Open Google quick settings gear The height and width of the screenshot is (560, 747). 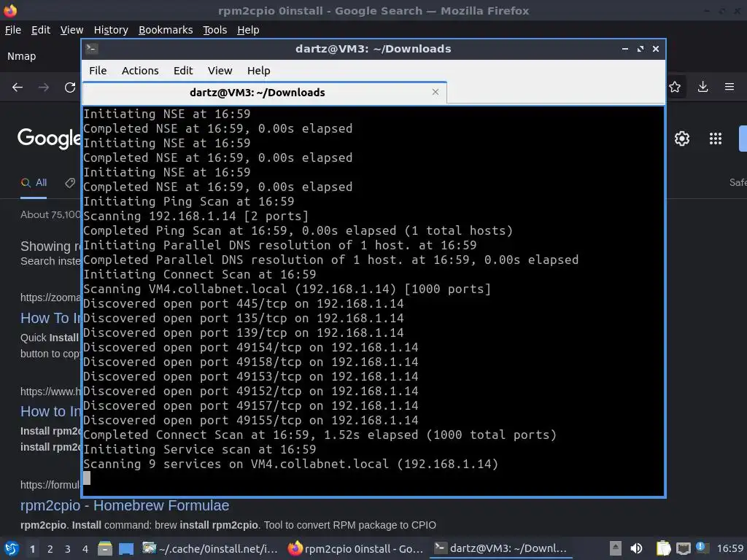click(x=682, y=139)
